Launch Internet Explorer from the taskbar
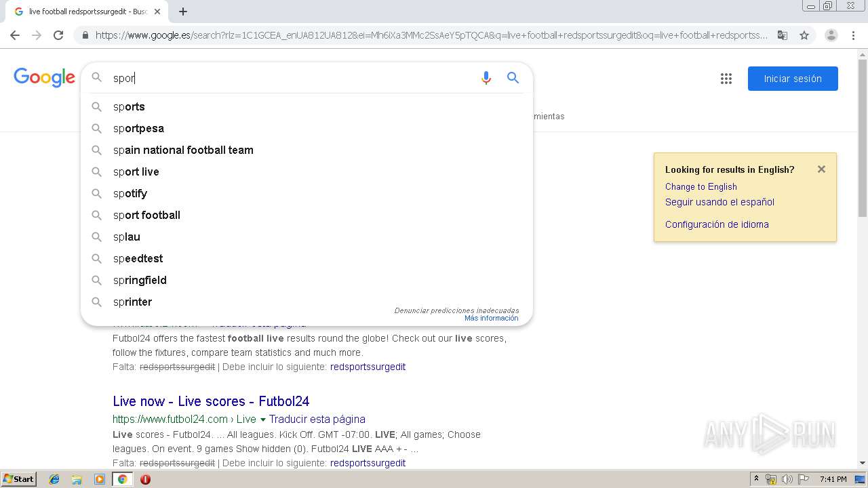This screenshot has height=488, width=868. tap(54, 479)
